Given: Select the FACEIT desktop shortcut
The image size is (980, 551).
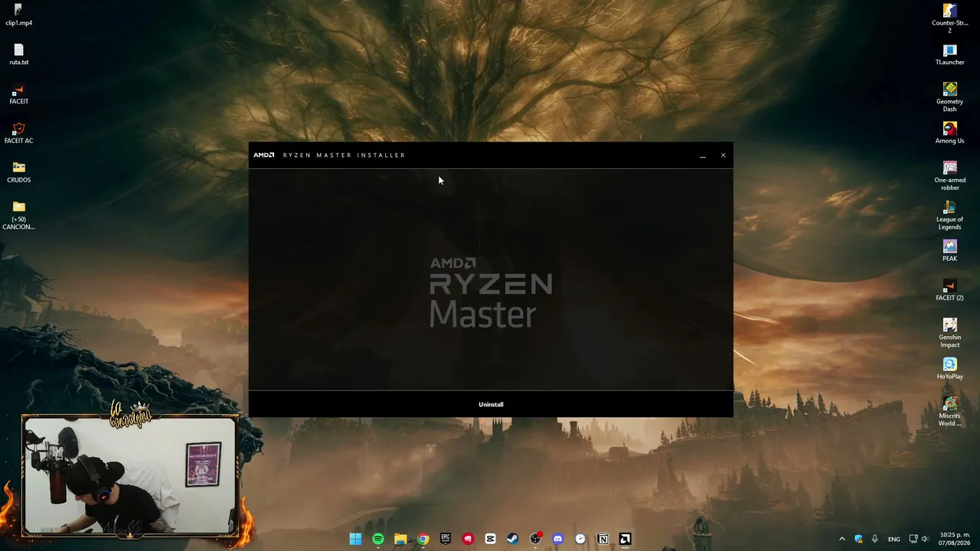Looking at the screenshot, I should [19, 94].
